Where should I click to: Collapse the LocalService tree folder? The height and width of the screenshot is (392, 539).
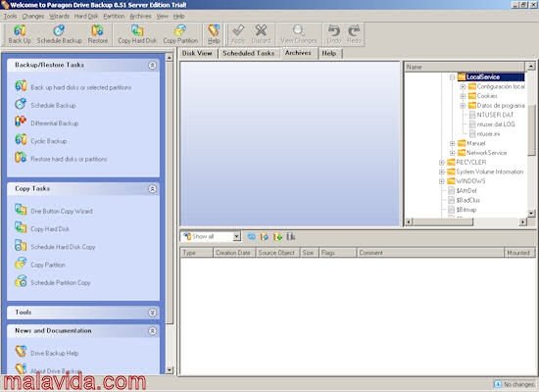click(453, 77)
